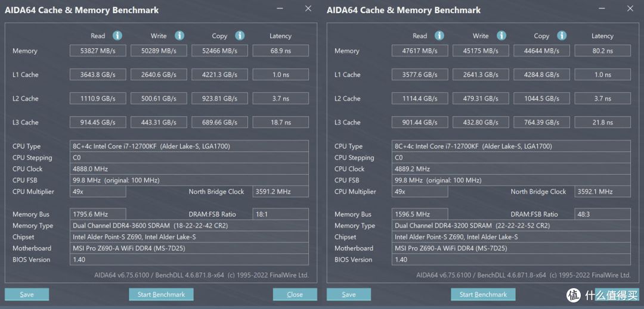Click Start Benchmark in right window
The image size is (644, 309).
483,294
